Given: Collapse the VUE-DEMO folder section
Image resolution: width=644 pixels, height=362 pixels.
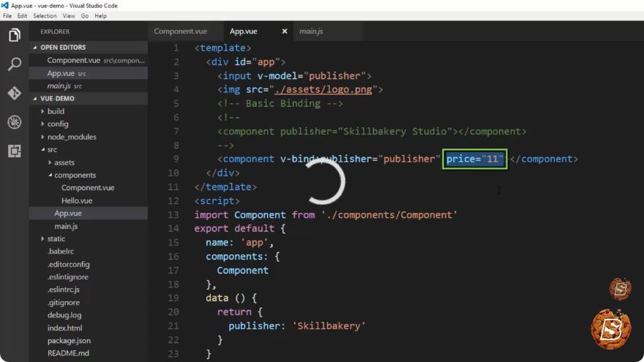Looking at the screenshot, I should pyautogui.click(x=35, y=99).
